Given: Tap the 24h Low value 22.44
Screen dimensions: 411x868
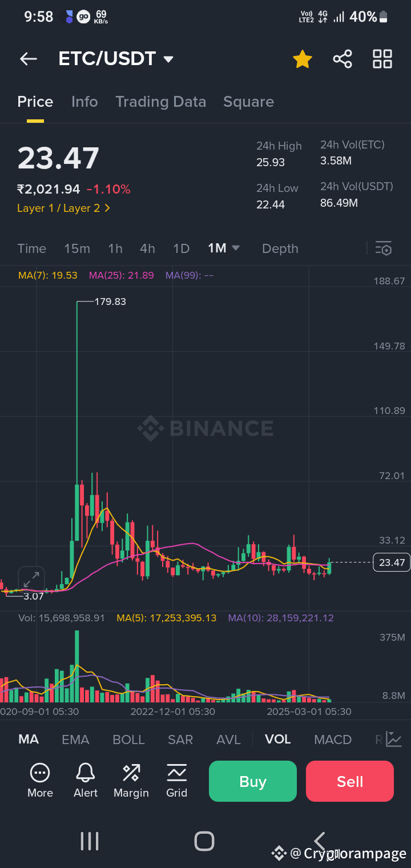Looking at the screenshot, I should click(271, 204).
